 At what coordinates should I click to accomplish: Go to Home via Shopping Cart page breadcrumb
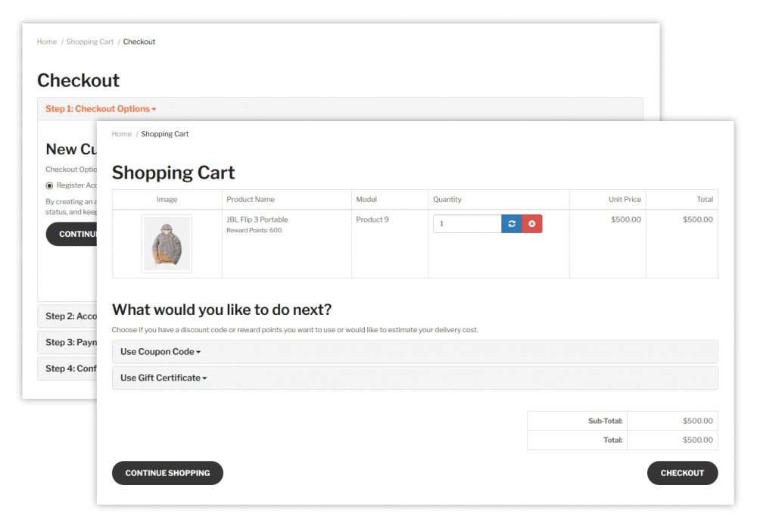pos(121,134)
